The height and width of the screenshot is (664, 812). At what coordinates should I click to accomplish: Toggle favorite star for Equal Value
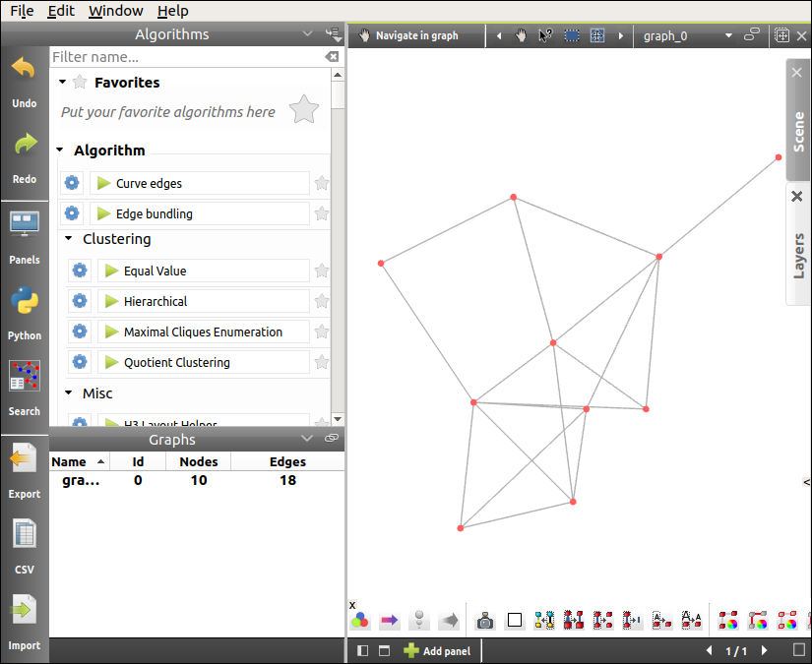[x=322, y=271]
